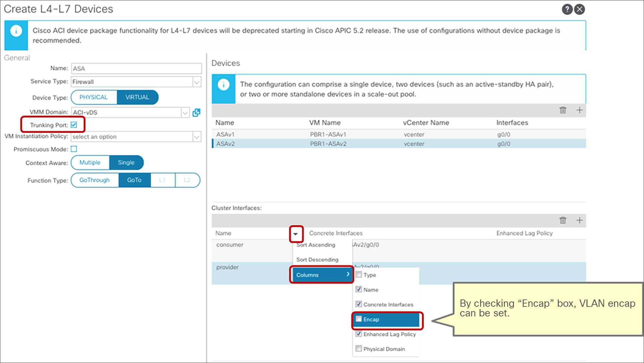
Task: Toggle the Trunking Port checkbox
Action: click(74, 125)
